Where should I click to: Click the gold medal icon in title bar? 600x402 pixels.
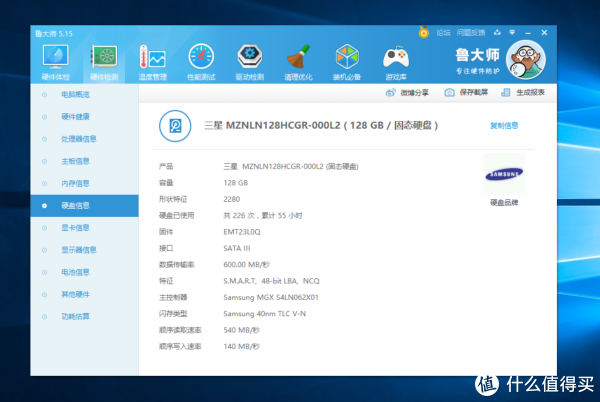click(x=424, y=32)
